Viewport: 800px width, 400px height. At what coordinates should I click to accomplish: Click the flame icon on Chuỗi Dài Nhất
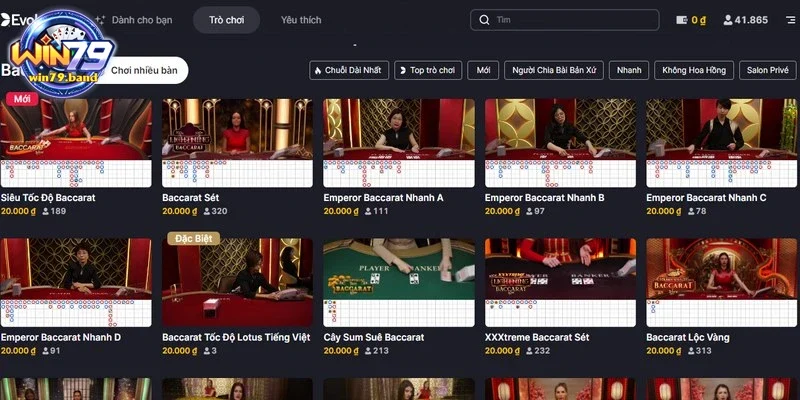point(318,71)
